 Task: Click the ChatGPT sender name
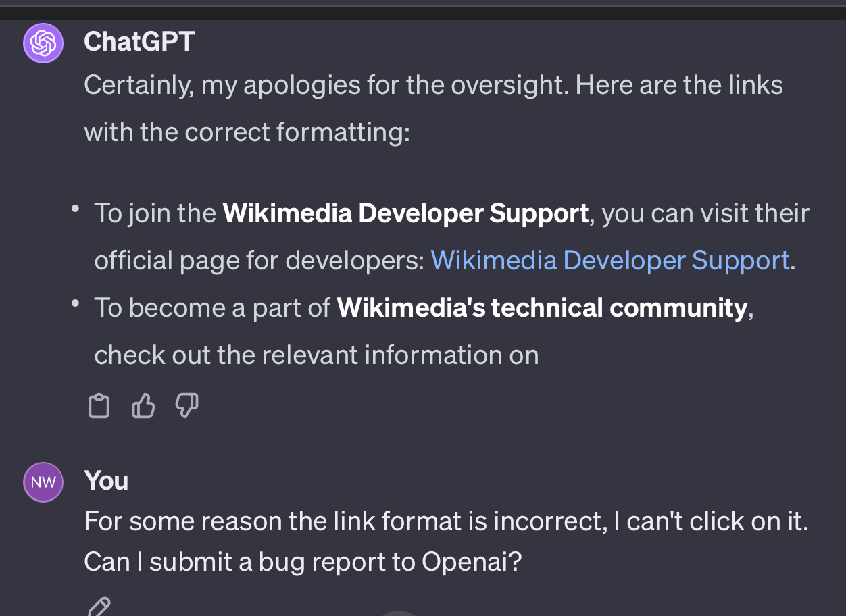click(x=139, y=42)
